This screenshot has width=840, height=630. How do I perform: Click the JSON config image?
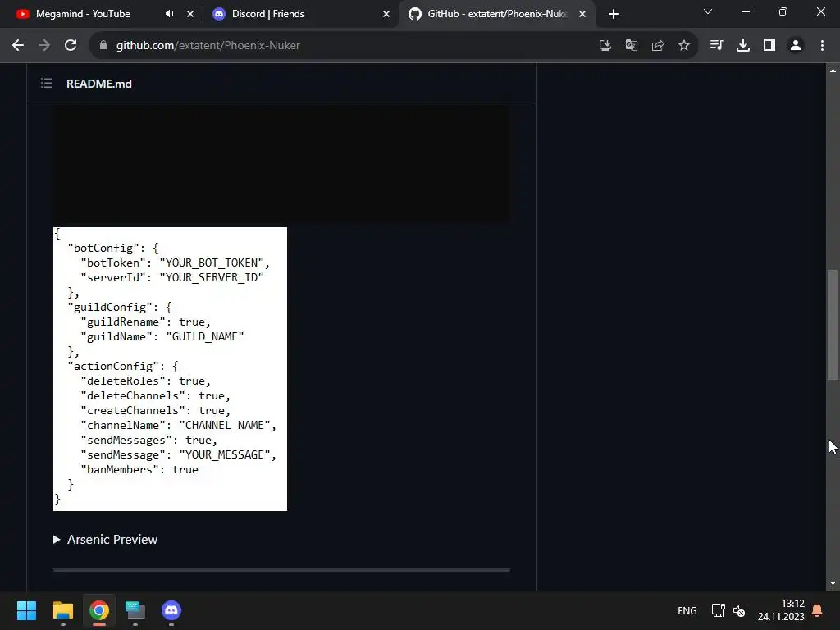coord(170,369)
